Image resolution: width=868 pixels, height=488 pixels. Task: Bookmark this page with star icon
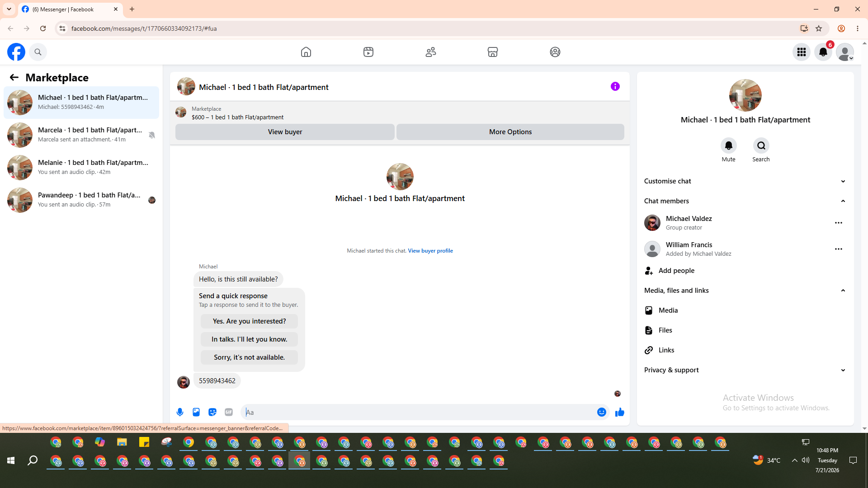click(819, 28)
